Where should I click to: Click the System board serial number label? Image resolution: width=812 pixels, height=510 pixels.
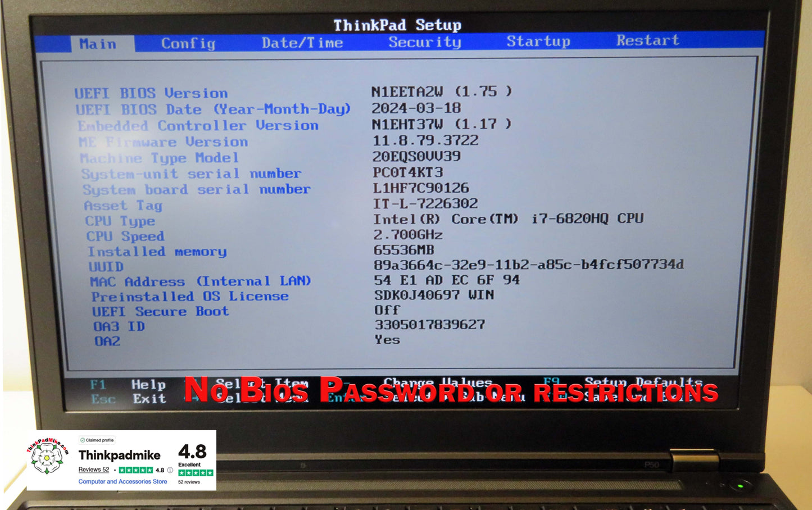click(196, 189)
